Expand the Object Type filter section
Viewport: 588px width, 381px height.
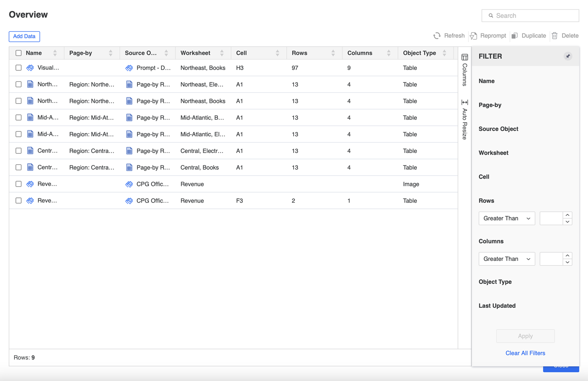click(x=495, y=282)
